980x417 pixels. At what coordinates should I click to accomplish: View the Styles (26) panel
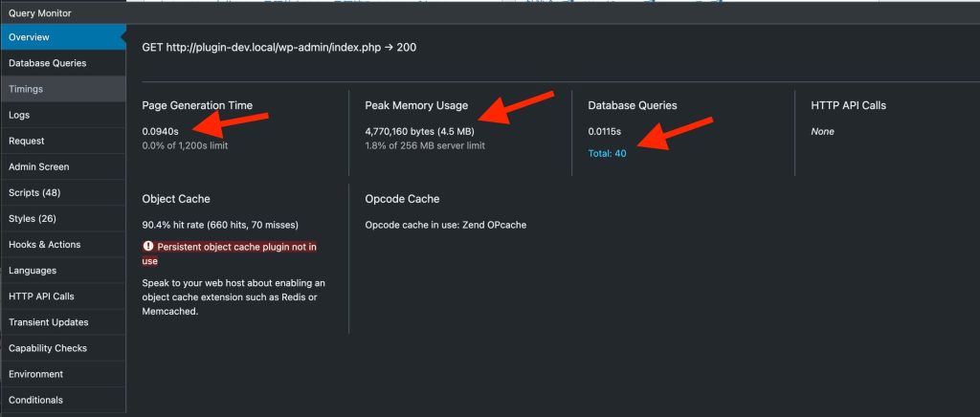(x=34, y=218)
